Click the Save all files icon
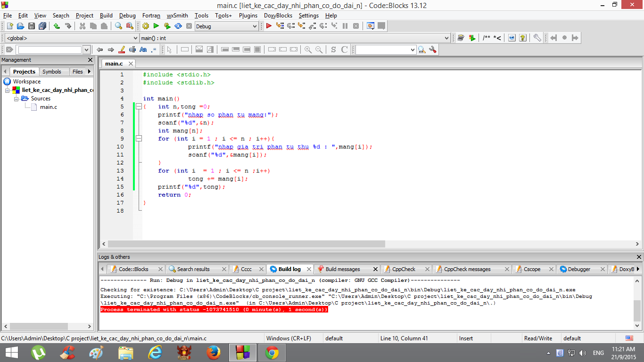The width and height of the screenshot is (644, 362). [42, 26]
